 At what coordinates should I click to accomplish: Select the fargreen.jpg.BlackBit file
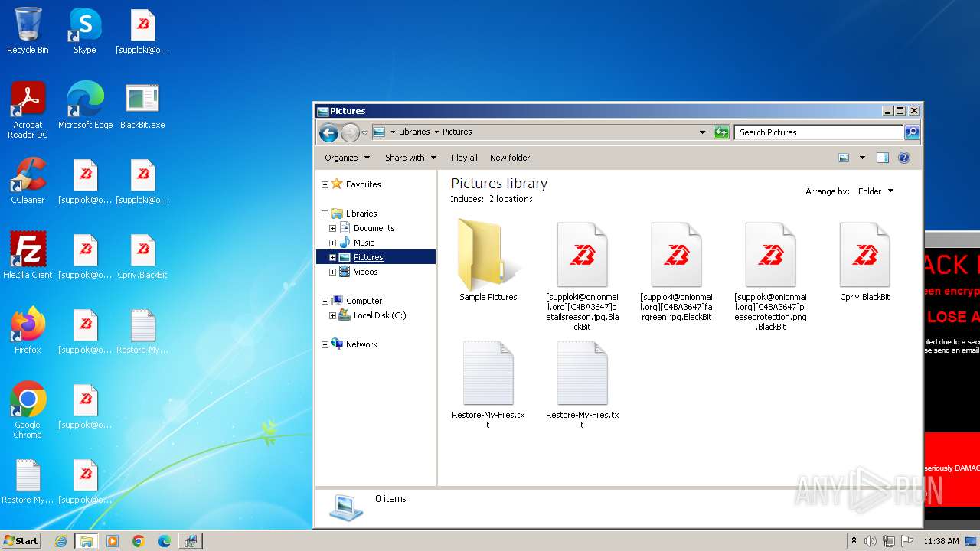click(676, 272)
